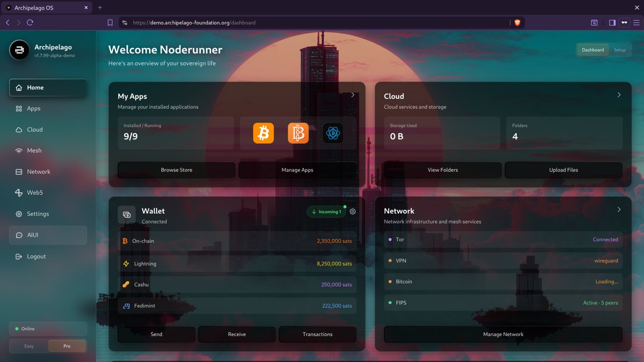Open the Home menu item
This screenshot has height=362, width=644.
pos(48,88)
